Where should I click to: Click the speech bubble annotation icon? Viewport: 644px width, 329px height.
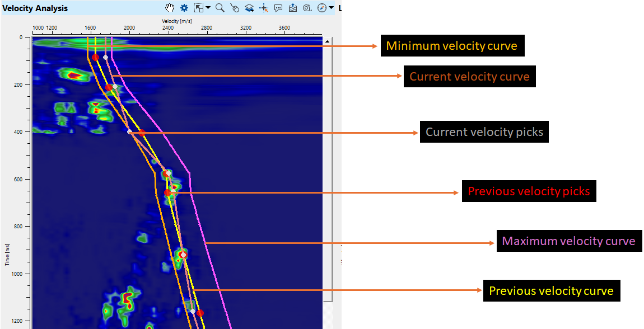tap(278, 8)
